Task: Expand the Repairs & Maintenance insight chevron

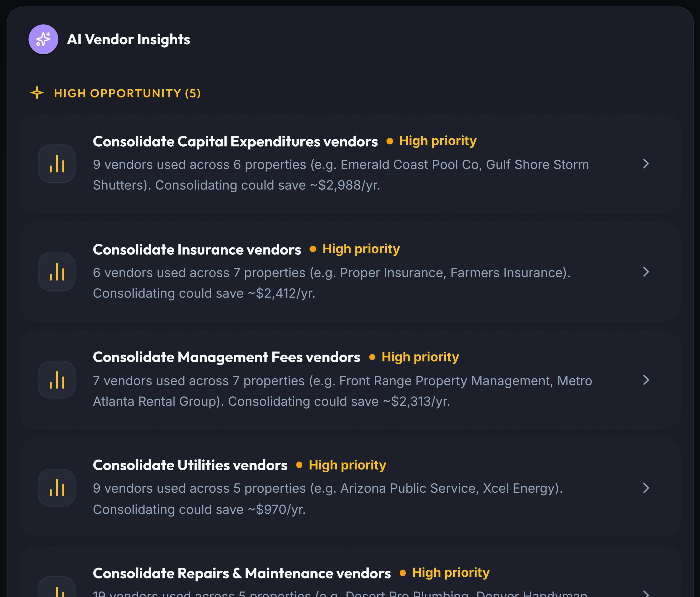Action: pyautogui.click(x=646, y=593)
